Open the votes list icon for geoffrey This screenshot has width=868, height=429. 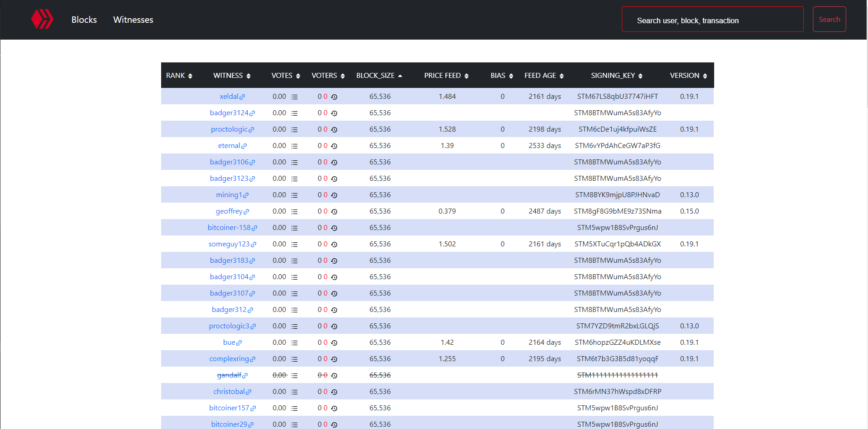point(294,212)
